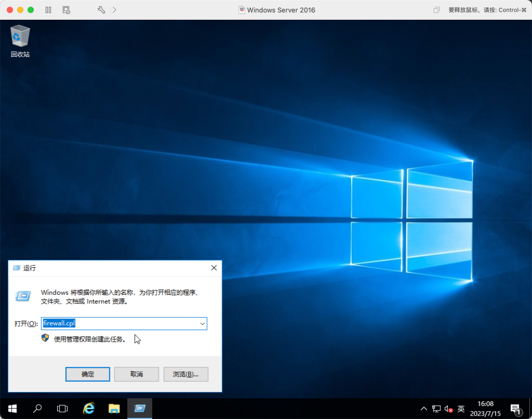The height and width of the screenshot is (419, 532).
Task: Open the Action Center notification icon
Action: [515, 409]
